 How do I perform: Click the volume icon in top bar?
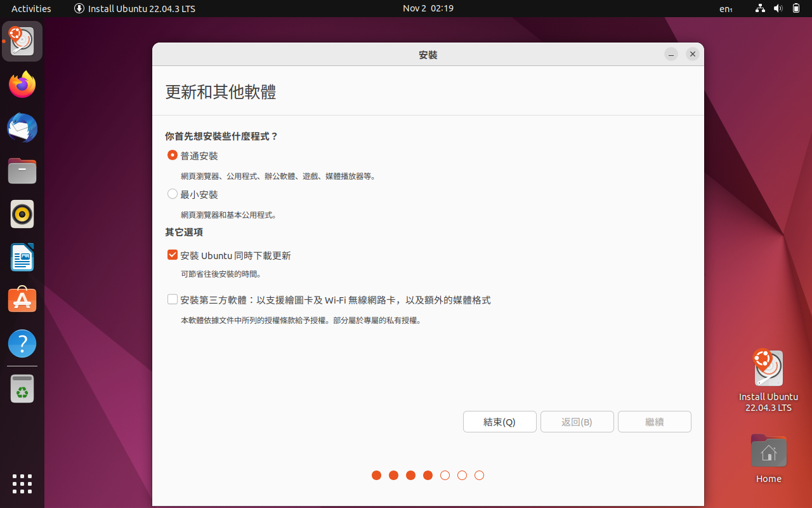point(778,8)
